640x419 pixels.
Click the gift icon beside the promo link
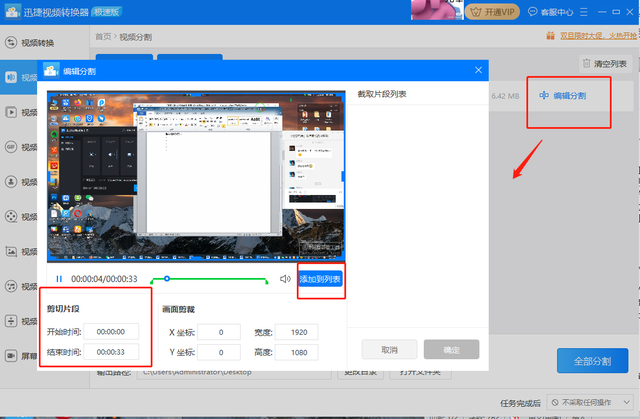551,35
